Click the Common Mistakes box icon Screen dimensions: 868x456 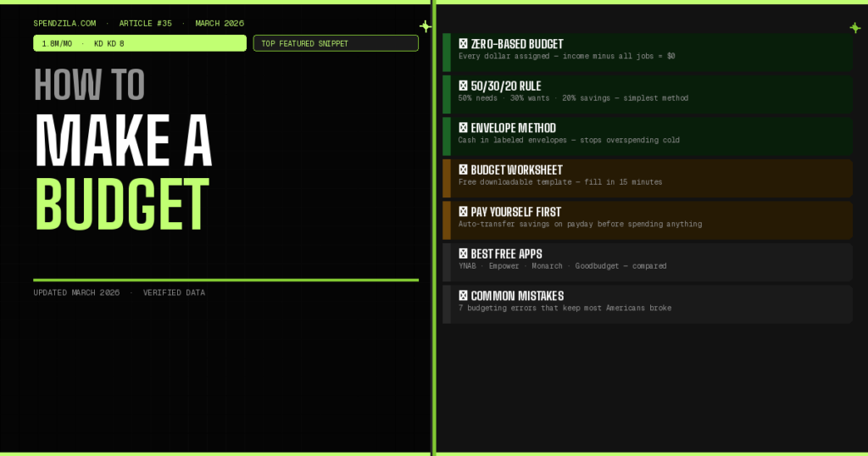coord(463,296)
